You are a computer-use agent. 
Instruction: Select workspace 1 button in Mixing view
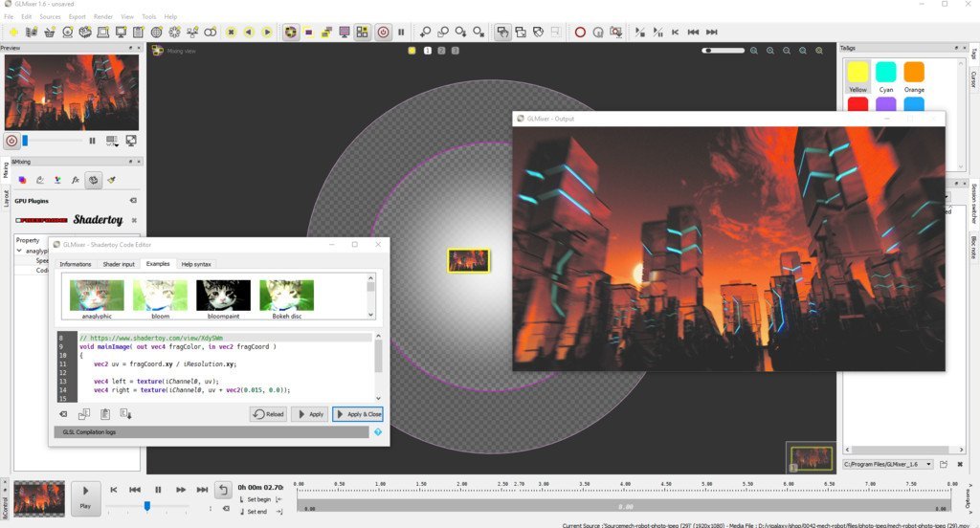pyautogui.click(x=428, y=51)
